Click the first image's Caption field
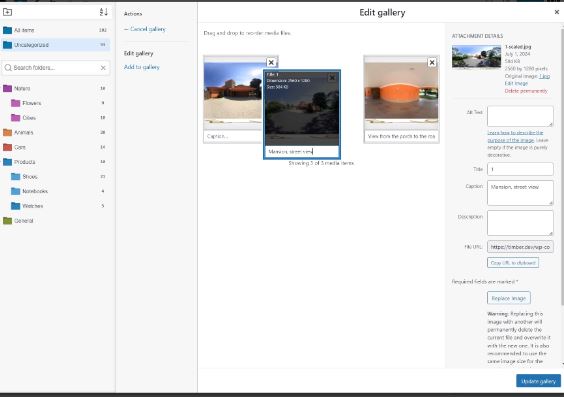The width and height of the screenshot is (564, 397). (x=234, y=136)
